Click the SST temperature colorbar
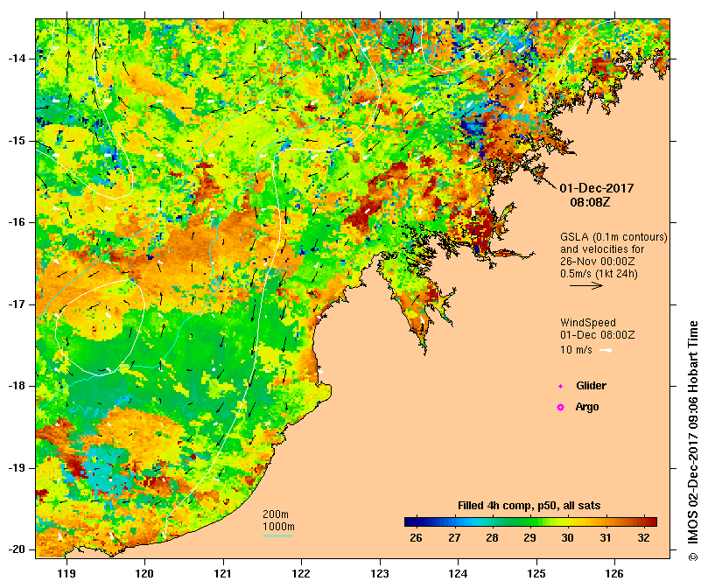Viewport: 708px width, 588px height. [x=530, y=521]
